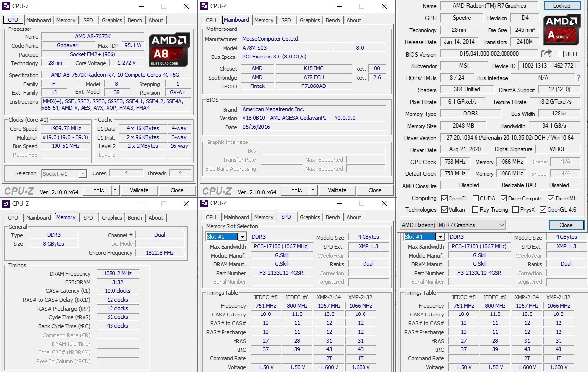Switch to Bench tab in the CPU tab window
This screenshot has width=588, height=372.
(x=135, y=20)
